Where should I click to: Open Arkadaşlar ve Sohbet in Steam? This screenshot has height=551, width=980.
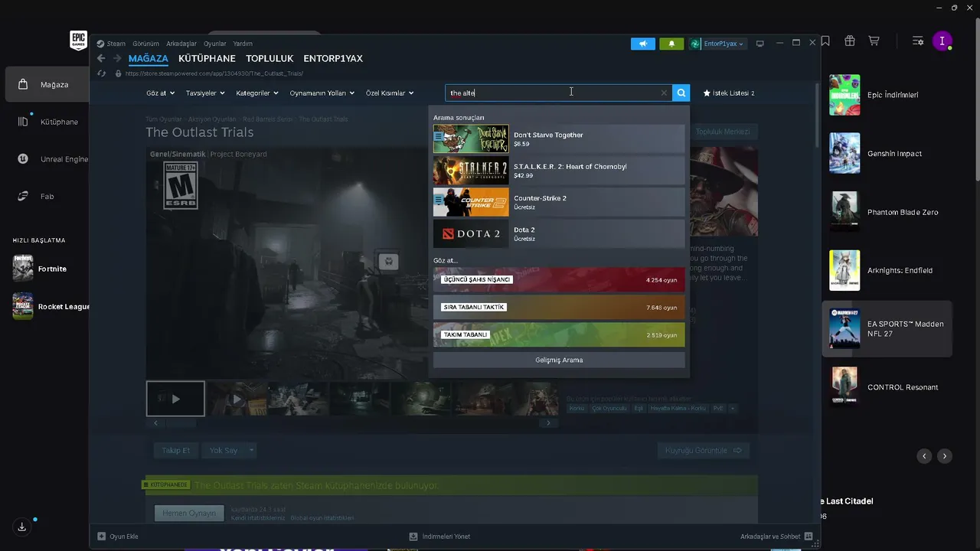click(x=776, y=536)
